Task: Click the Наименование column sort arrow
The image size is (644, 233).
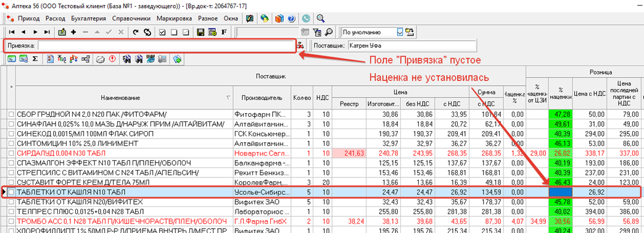Action: [228, 98]
